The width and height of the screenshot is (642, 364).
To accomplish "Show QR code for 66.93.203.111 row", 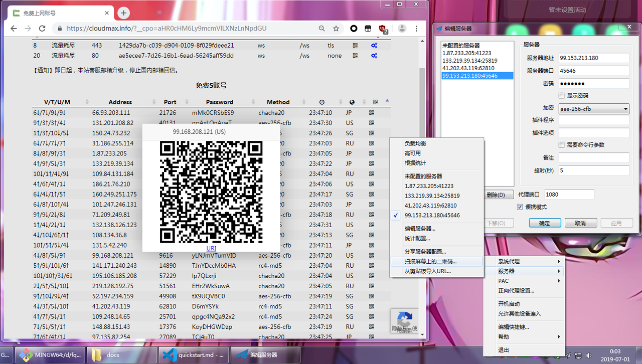I will (372, 113).
